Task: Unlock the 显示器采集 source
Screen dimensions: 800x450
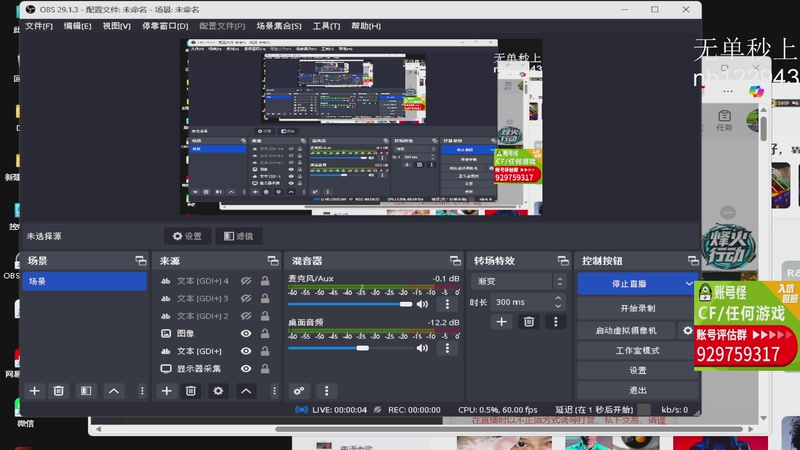Action: [x=265, y=368]
